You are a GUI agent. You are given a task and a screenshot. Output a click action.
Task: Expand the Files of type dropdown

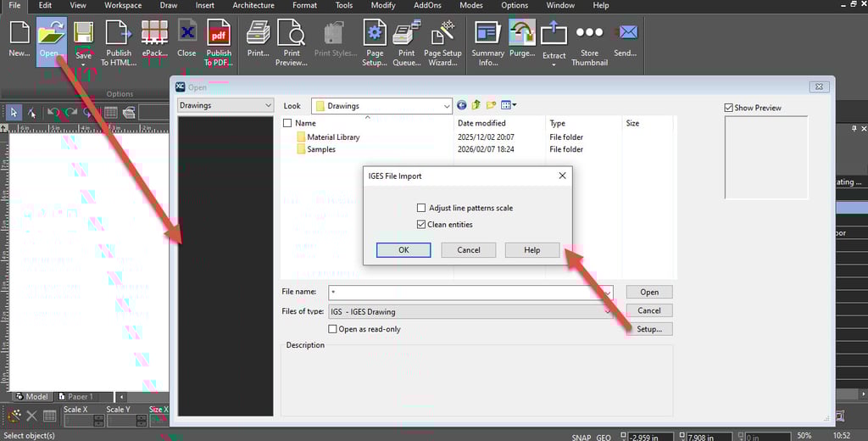(608, 311)
